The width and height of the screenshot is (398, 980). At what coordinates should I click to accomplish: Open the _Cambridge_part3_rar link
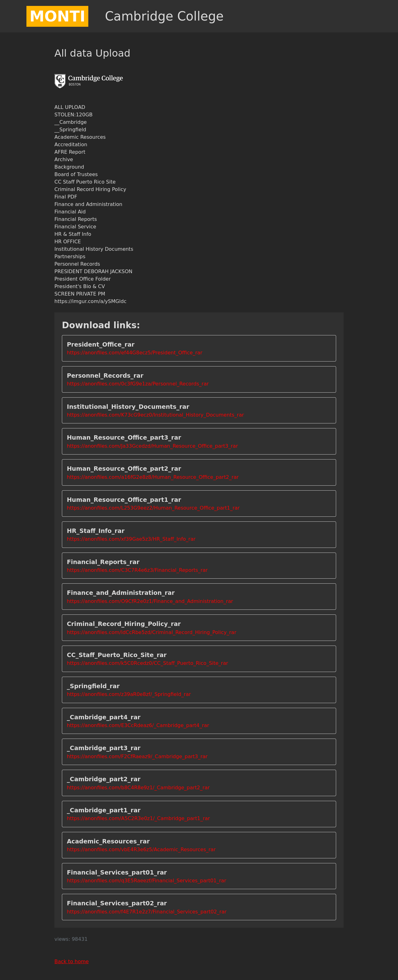(x=137, y=756)
